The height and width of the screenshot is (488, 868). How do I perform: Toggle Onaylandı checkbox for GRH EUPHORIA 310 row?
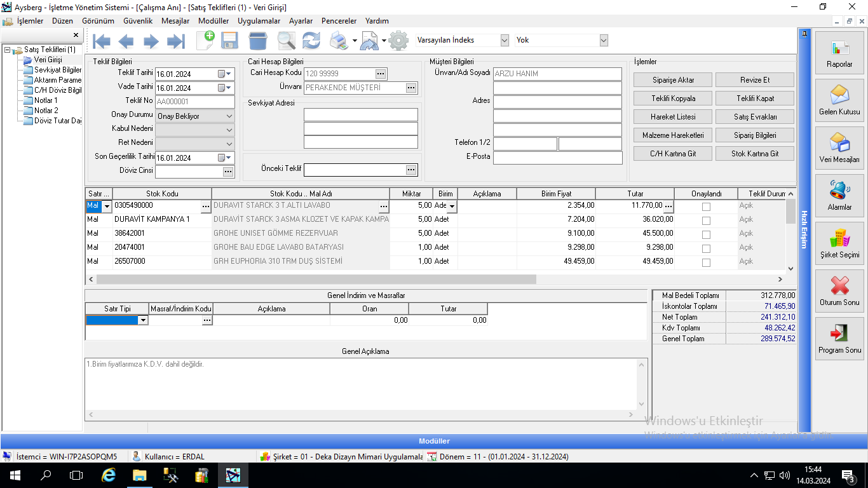706,262
